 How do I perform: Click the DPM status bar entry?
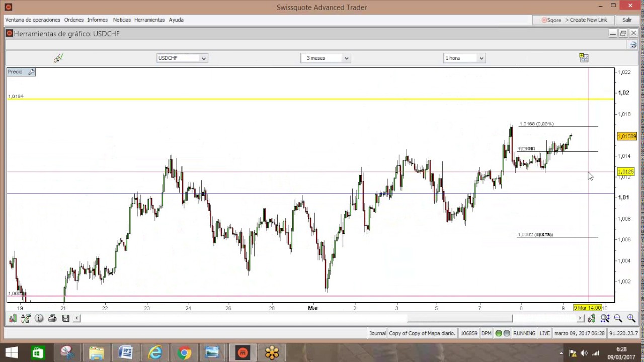click(x=486, y=333)
